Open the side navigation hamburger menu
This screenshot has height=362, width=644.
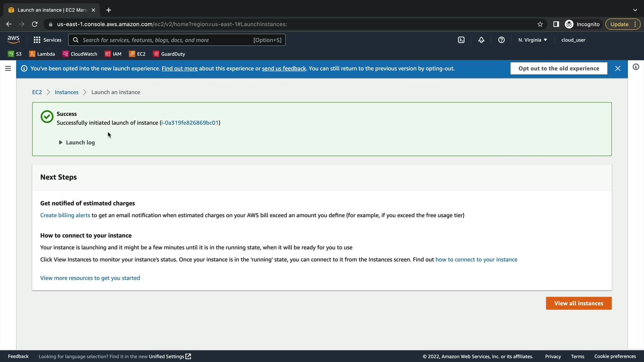[x=8, y=68]
